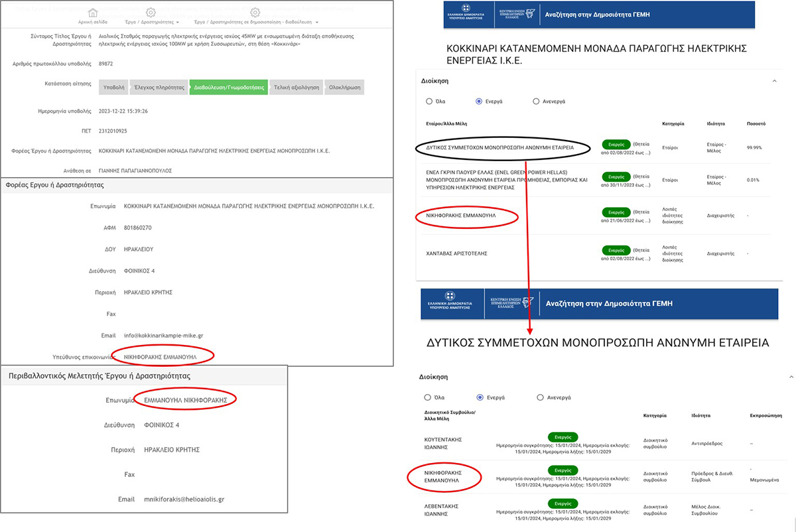Select the Ενεργά radio button on the ΔΥΤΙΚΟΣ ΣΥΜΜΕΤΟΧΩΝ page

tap(481, 397)
